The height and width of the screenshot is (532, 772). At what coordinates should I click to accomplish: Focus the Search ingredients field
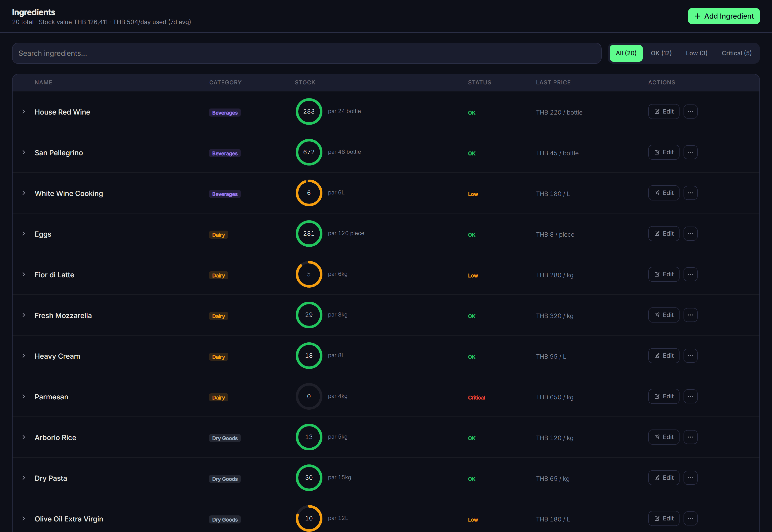tap(307, 53)
